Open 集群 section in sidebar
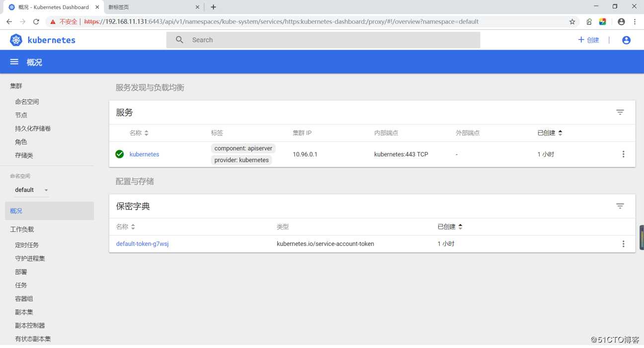 16,86
